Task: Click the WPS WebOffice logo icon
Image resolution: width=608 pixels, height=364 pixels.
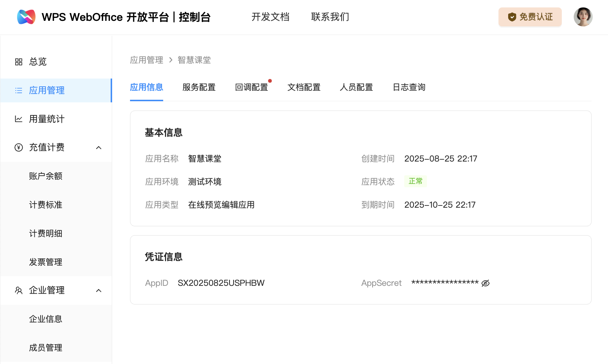Action: click(26, 17)
